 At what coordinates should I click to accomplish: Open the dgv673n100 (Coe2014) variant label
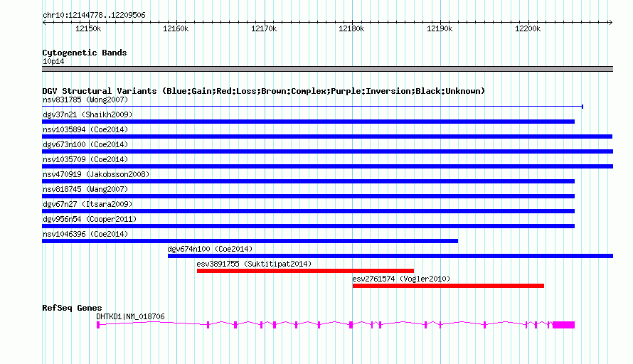(85, 144)
